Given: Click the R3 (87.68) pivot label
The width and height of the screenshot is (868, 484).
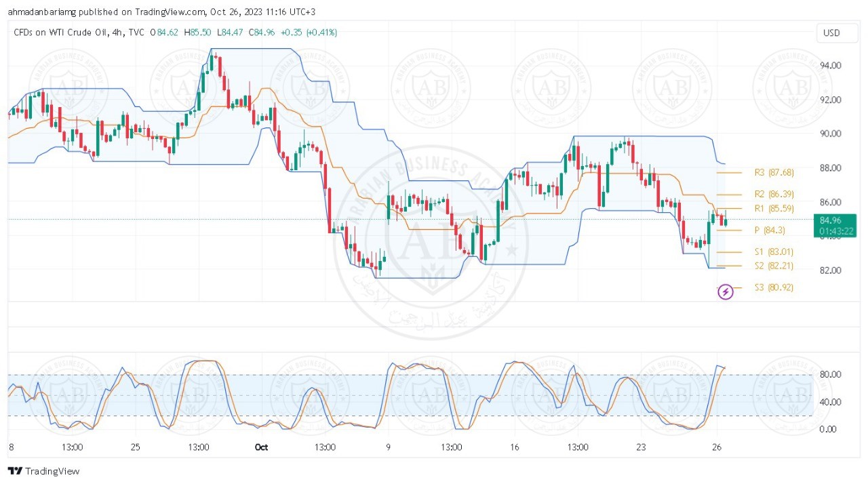Looking at the screenshot, I should tap(774, 173).
